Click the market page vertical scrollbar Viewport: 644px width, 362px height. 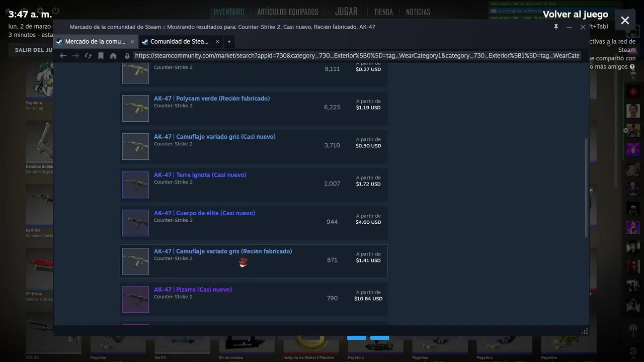coord(586,189)
